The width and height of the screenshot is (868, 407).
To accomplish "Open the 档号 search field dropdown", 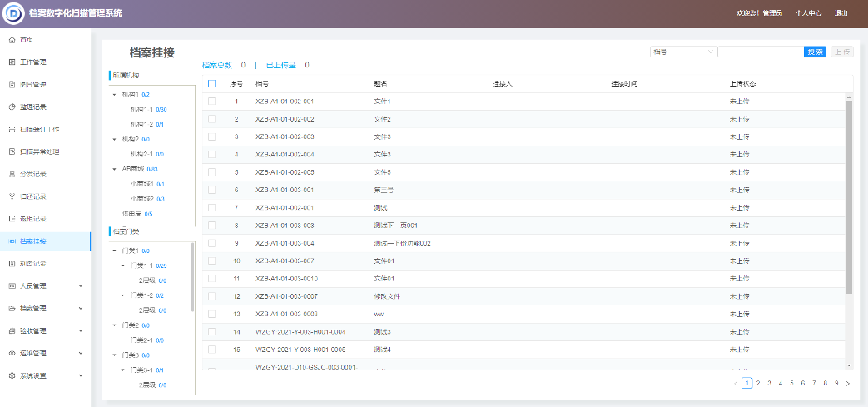I will [682, 52].
